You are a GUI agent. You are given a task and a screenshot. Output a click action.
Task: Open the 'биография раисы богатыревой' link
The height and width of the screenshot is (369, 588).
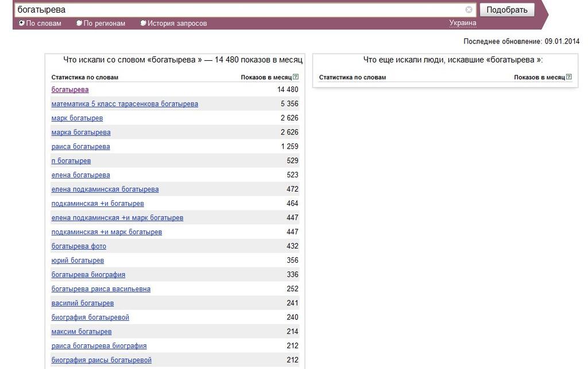pos(101,360)
